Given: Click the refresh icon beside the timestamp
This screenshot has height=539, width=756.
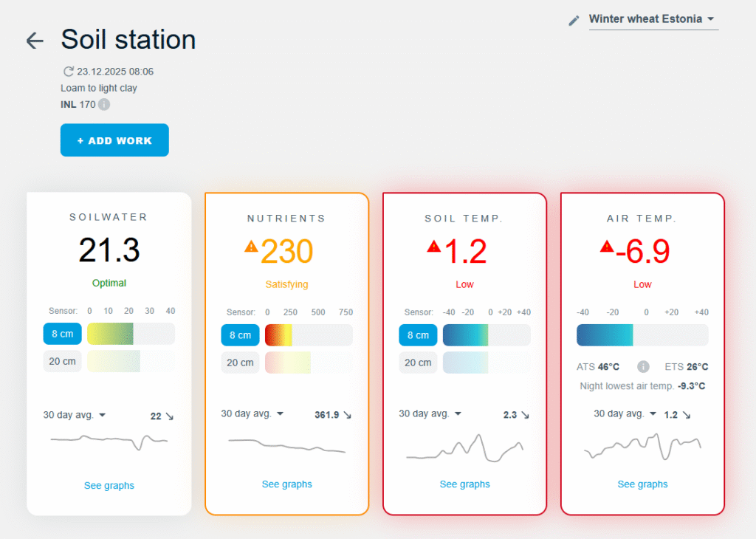Looking at the screenshot, I should [x=68, y=72].
